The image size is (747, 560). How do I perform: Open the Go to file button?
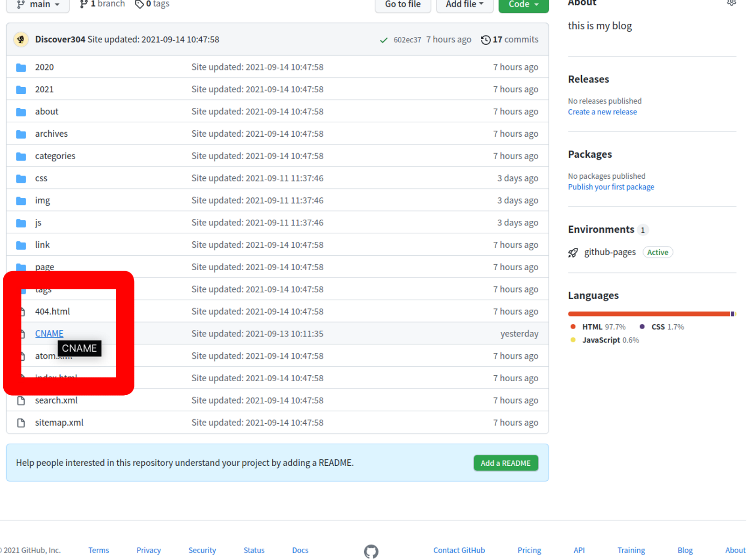(403, 5)
